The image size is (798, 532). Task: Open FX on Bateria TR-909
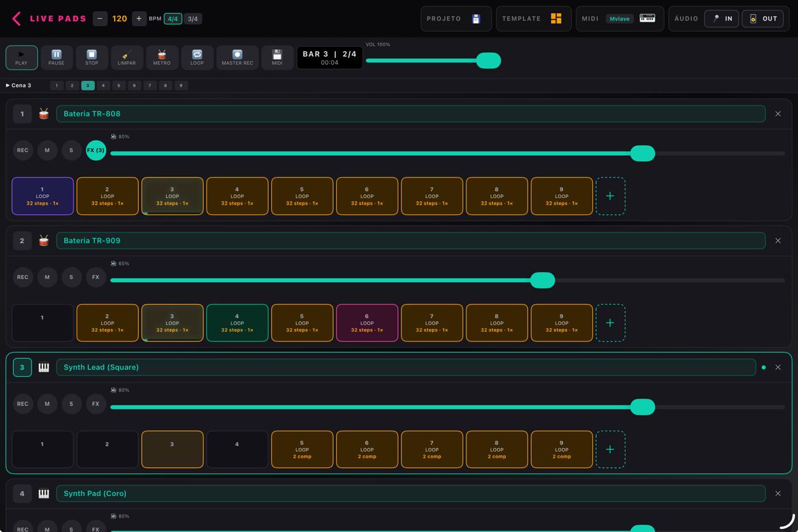[96, 277]
